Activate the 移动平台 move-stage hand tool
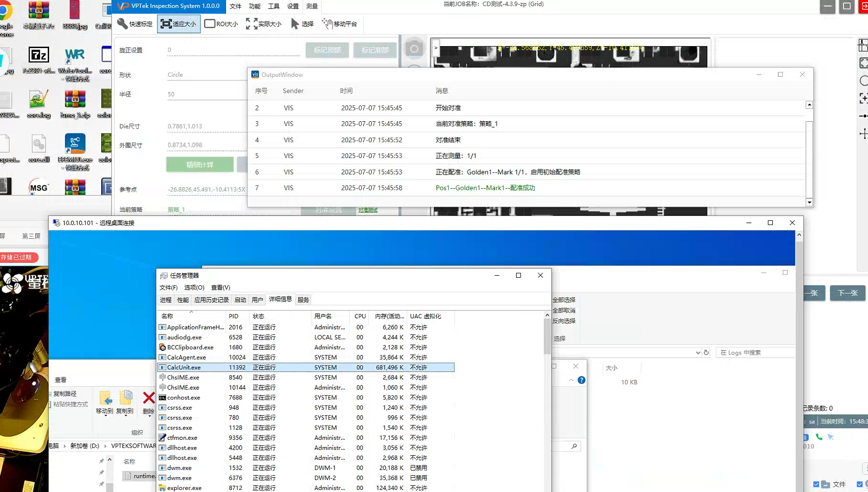 tap(340, 24)
